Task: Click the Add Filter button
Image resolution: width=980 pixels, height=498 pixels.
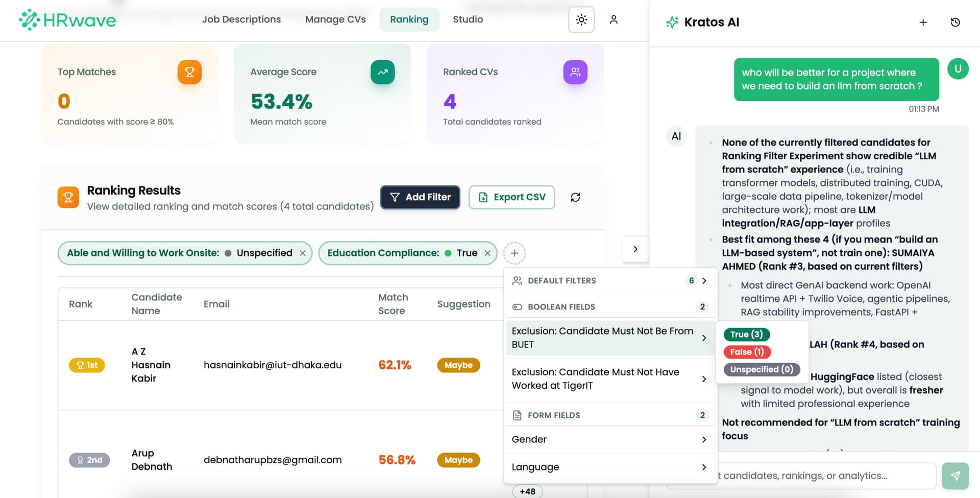Action: [420, 197]
